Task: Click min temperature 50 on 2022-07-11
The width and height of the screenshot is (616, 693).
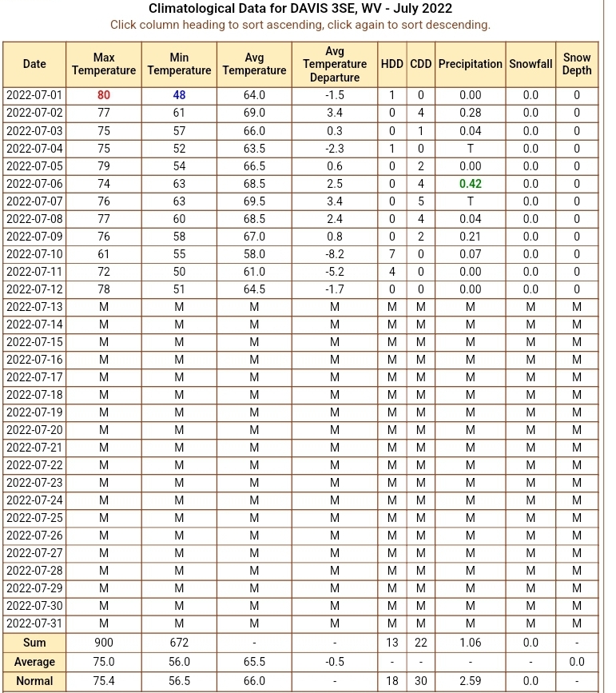Action: pos(179,272)
